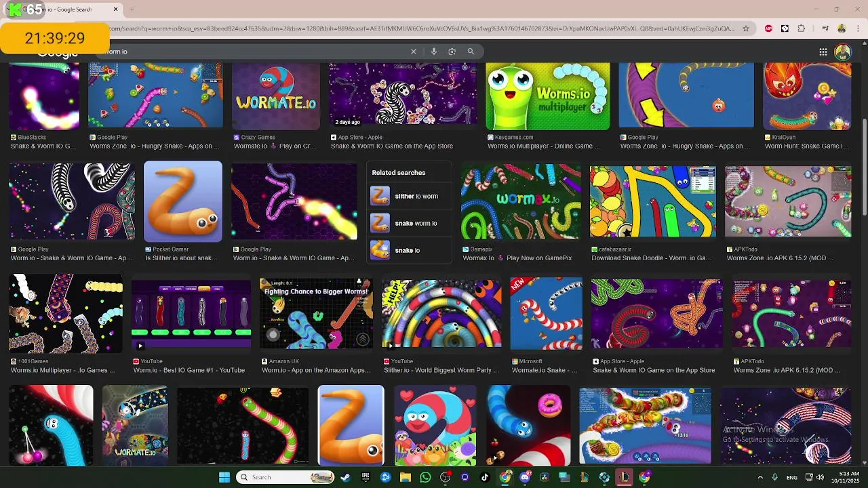The height and width of the screenshot is (488, 868).
Task: Start a voice search with the microphone
Action: pyautogui.click(x=433, y=52)
